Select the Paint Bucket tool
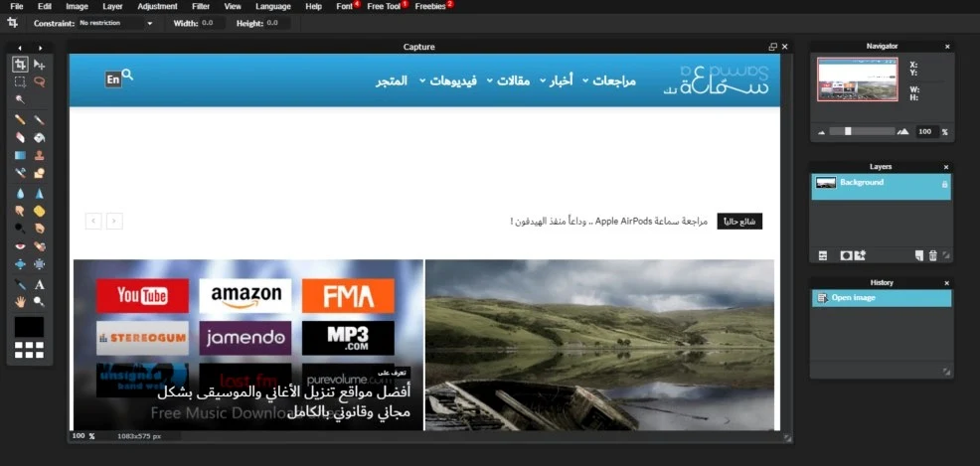This screenshot has height=466, width=980. point(40,137)
